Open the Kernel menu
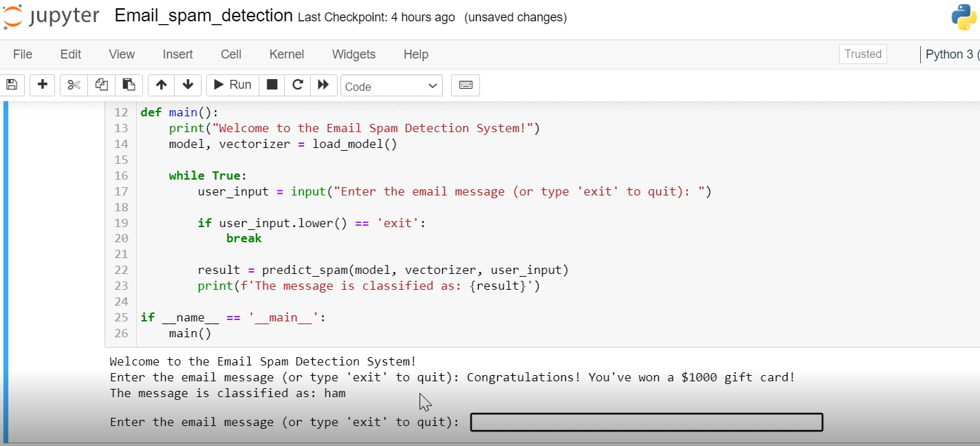980x446 pixels. [x=287, y=54]
